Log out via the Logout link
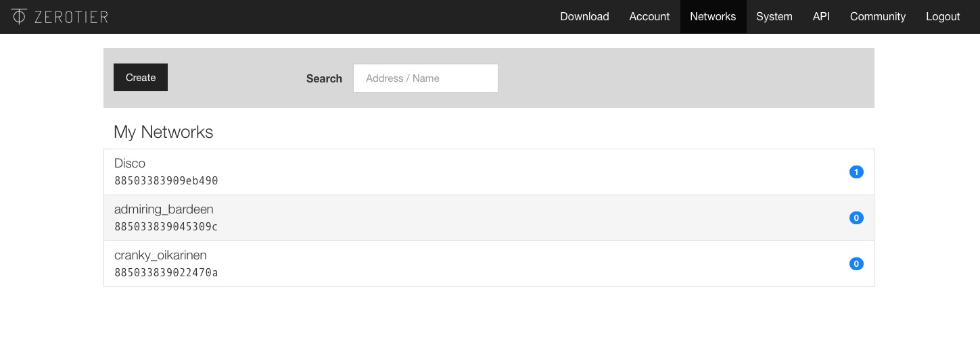Viewport: 980px width, 356px height. [x=943, y=17]
